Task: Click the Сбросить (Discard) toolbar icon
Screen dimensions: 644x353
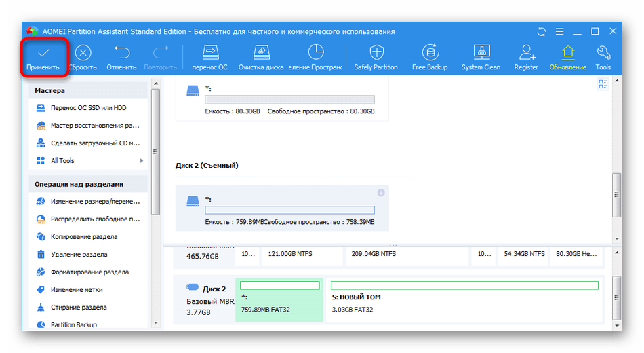Action: [x=83, y=53]
